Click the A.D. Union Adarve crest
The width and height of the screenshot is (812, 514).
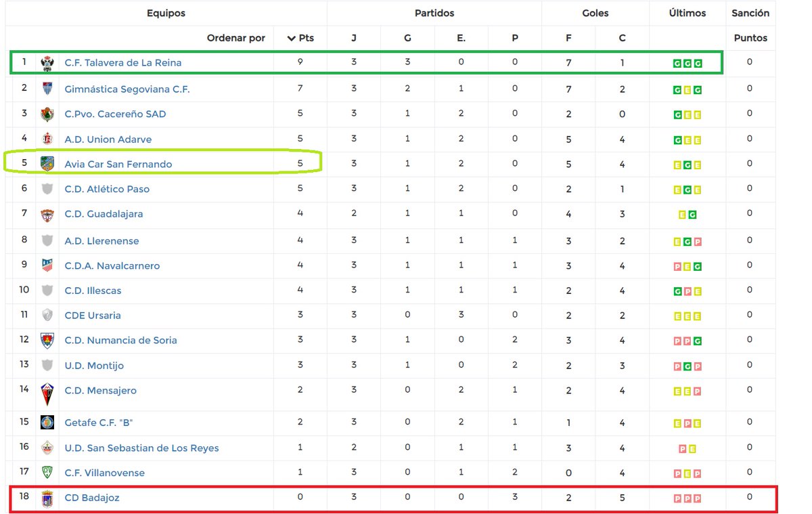tap(47, 139)
